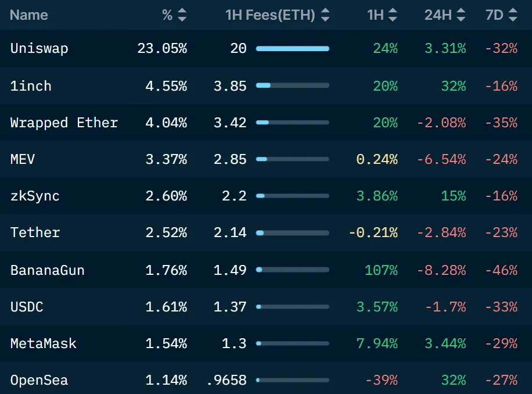Click the 1inch fee progress bar
The width and height of the screenshot is (532, 394).
point(292,86)
